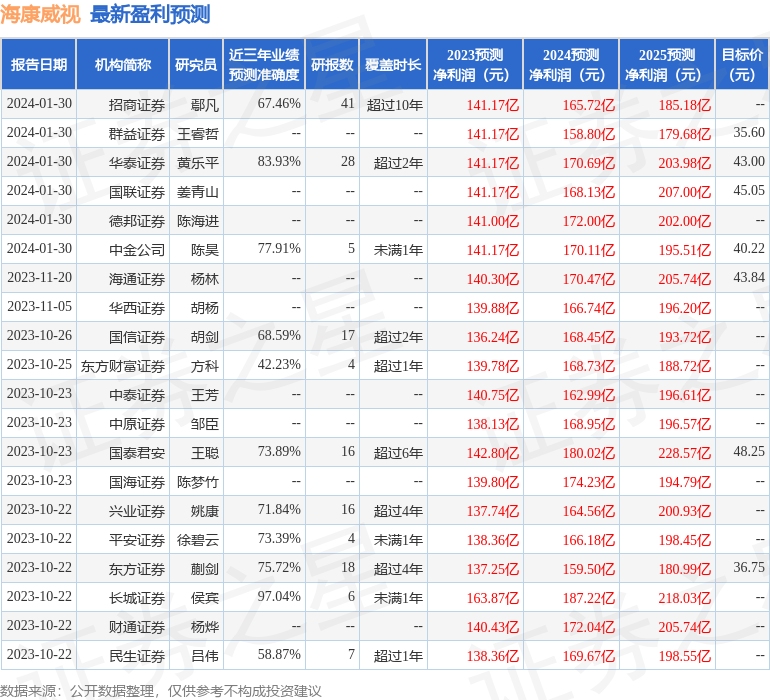This screenshot has height=700, width=770.
Task: Click coverage duration 超过6年
Action: (x=398, y=453)
